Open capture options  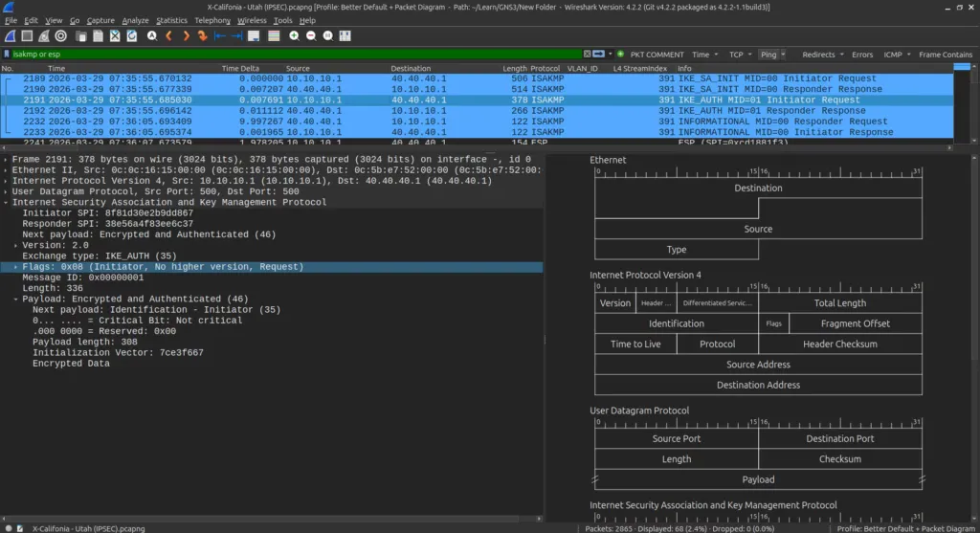[60, 36]
